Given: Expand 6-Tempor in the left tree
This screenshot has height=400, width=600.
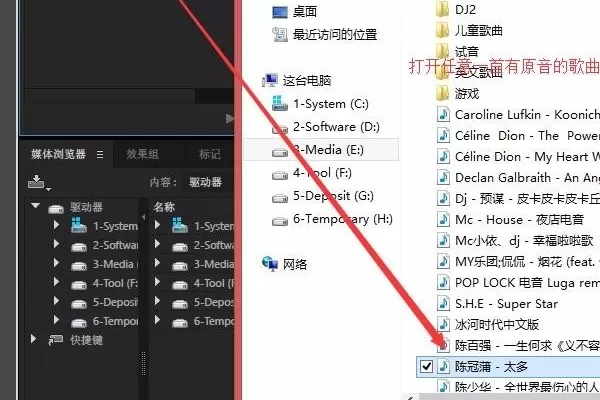Looking at the screenshot, I should pyautogui.click(x=56, y=320).
